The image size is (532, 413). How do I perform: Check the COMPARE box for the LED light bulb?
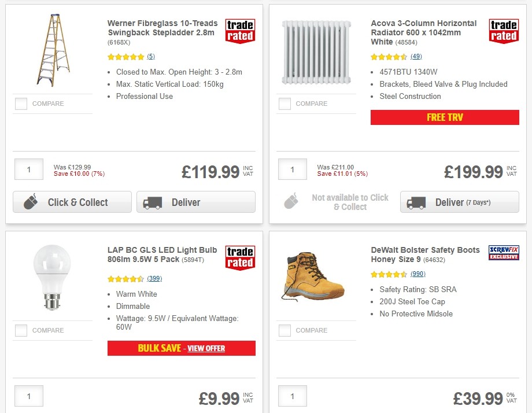coord(21,330)
